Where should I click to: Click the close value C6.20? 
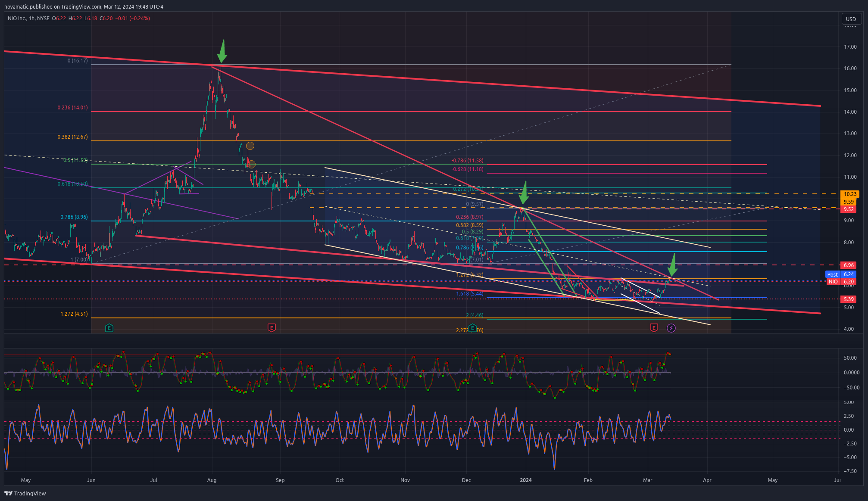click(x=106, y=19)
